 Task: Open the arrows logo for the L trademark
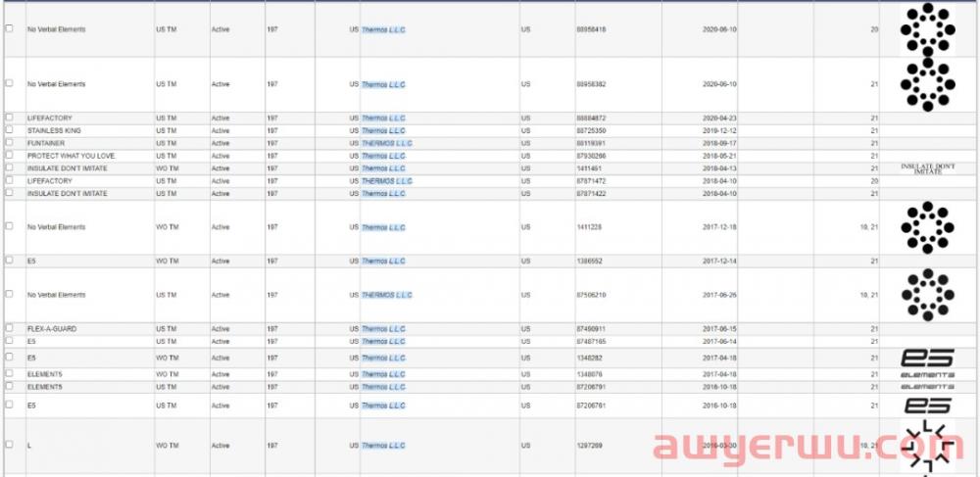coord(925,447)
